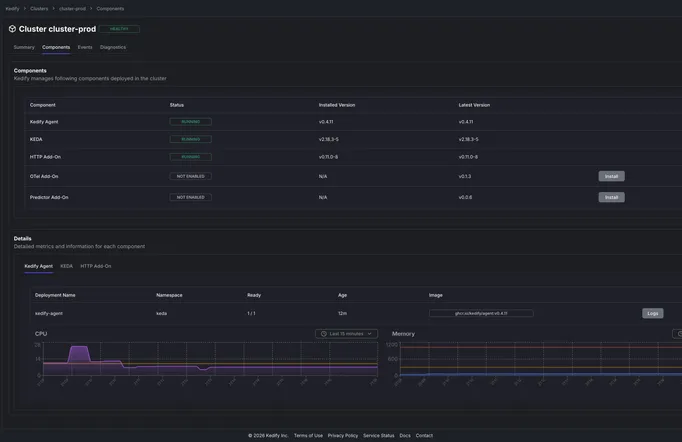Go to Kedify breadcrumb link
682x442 pixels.
click(12, 8)
